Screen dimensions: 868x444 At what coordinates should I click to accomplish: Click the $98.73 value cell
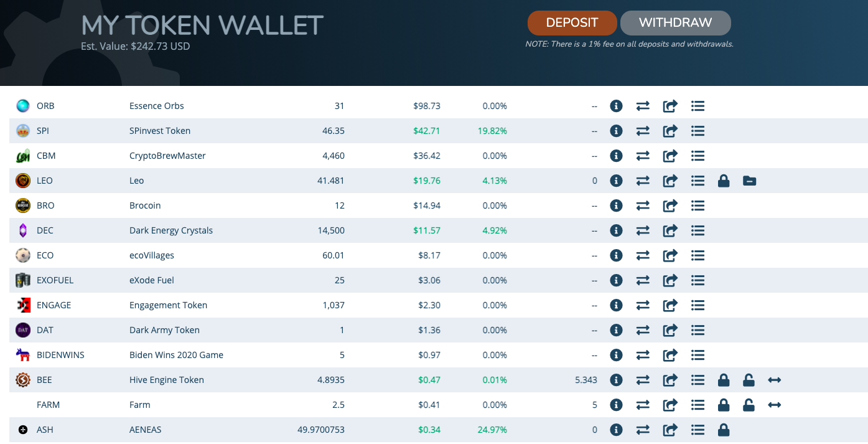[x=427, y=106]
